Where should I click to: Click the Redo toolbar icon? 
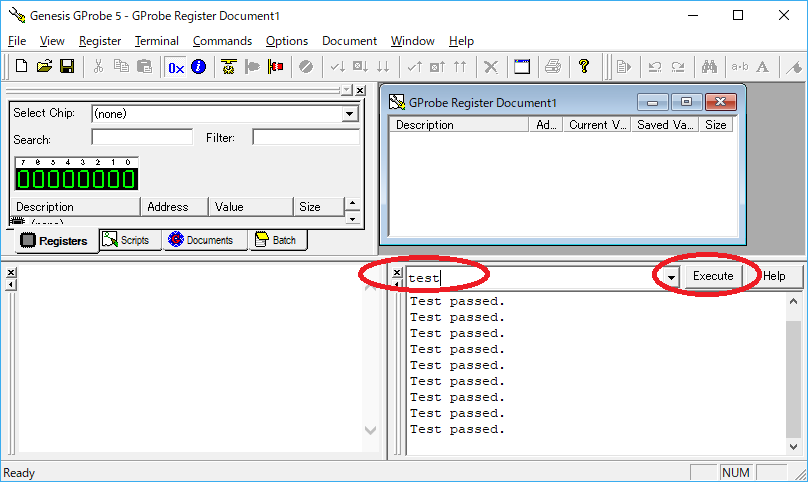pyautogui.click(x=678, y=67)
